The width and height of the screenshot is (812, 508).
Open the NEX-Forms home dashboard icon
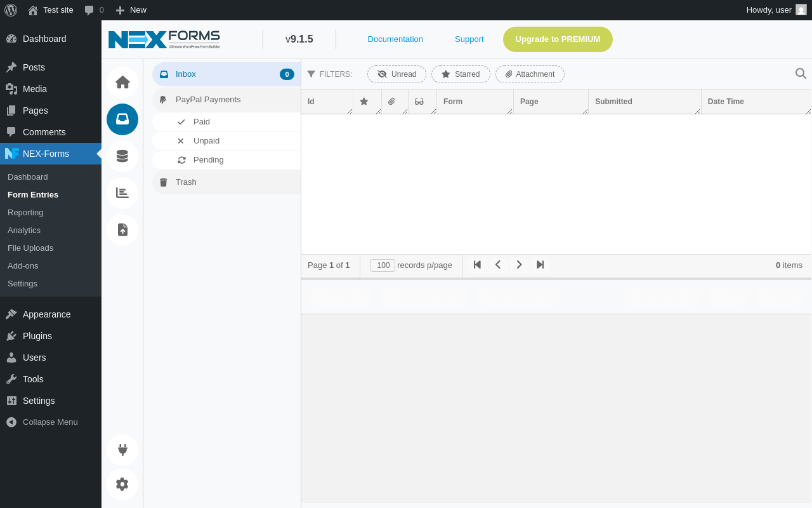pos(122,83)
